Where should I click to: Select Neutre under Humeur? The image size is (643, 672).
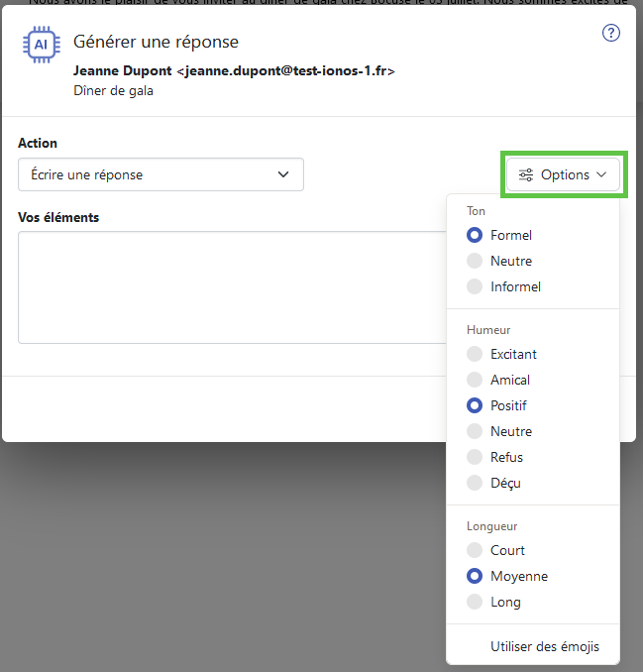[475, 431]
